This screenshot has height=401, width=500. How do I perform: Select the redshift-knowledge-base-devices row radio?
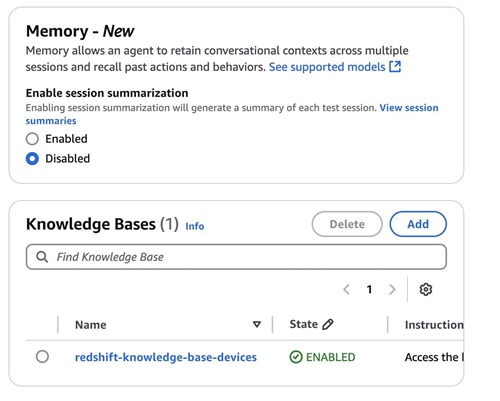pyautogui.click(x=42, y=357)
